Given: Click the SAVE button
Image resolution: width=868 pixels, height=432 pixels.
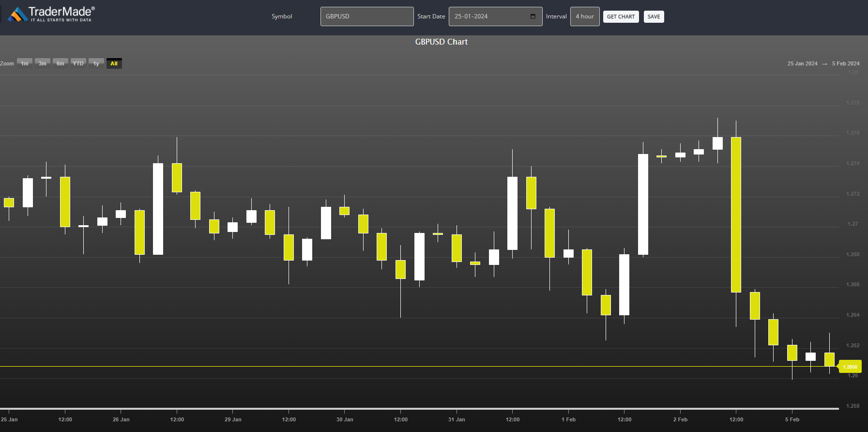Looking at the screenshot, I should [x=654, y=16].
